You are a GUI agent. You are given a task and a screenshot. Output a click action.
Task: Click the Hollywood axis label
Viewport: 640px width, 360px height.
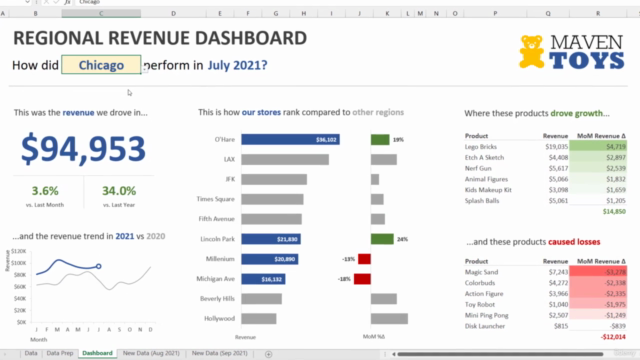tap(220, 318)
